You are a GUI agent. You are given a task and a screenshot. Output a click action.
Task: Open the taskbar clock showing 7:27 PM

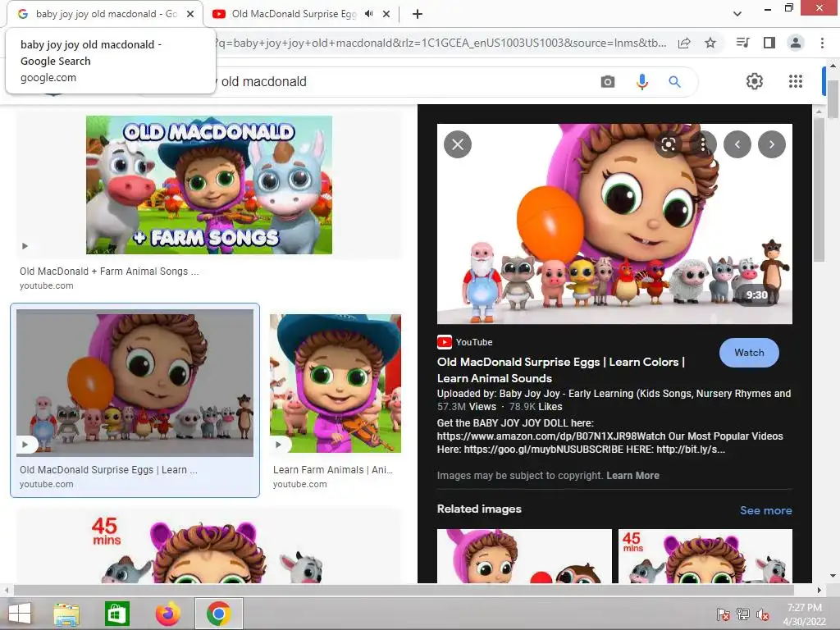804,614
